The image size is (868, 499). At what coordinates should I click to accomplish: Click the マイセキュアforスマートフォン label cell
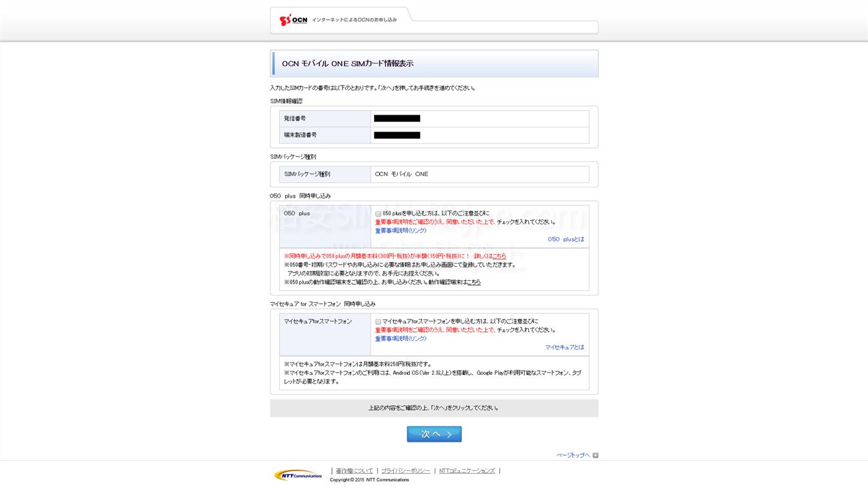click(325, 335)
